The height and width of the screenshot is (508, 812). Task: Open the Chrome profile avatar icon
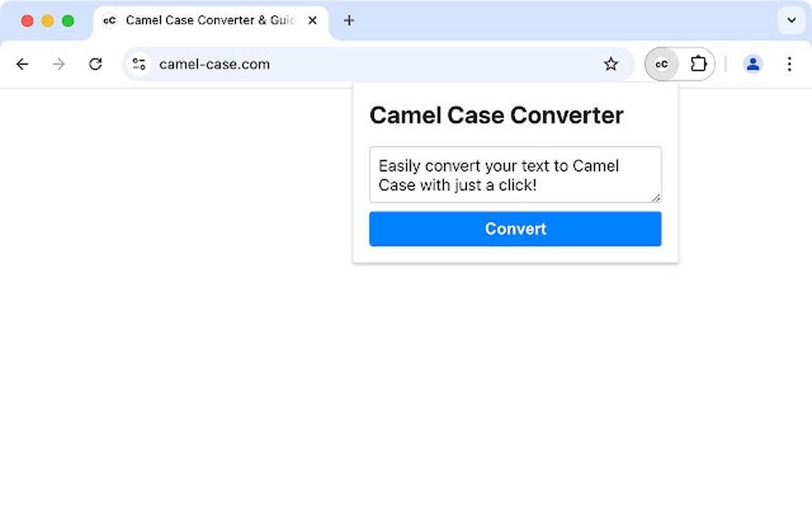pos(753,64)
